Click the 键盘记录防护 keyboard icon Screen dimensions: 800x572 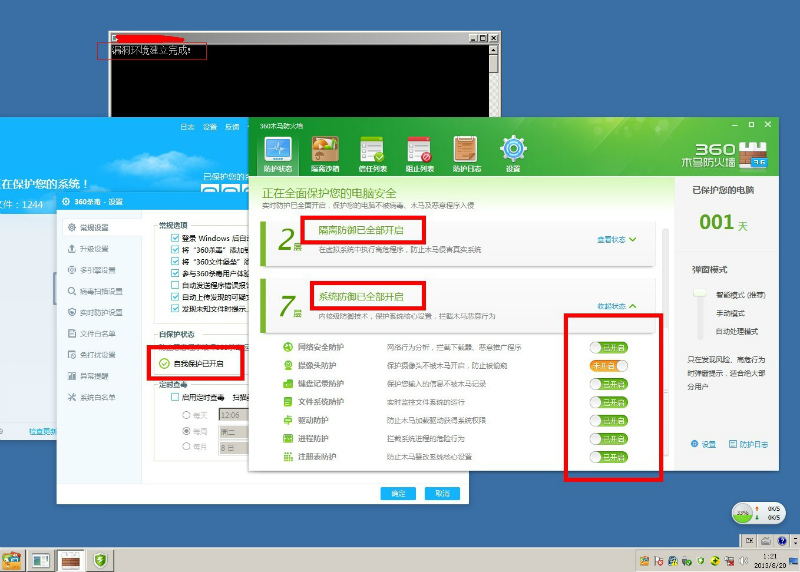[x=288, y=384]
